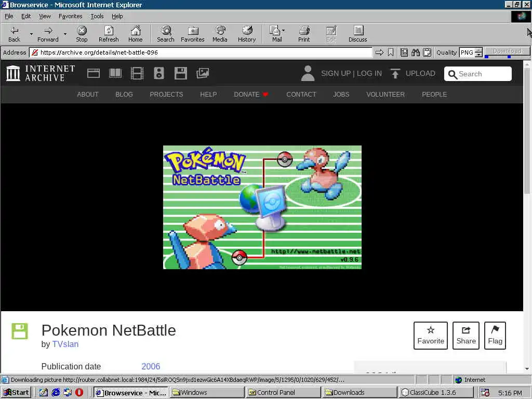Open the Media toolbar pane

pyautogui.click(x=220, y=34)
